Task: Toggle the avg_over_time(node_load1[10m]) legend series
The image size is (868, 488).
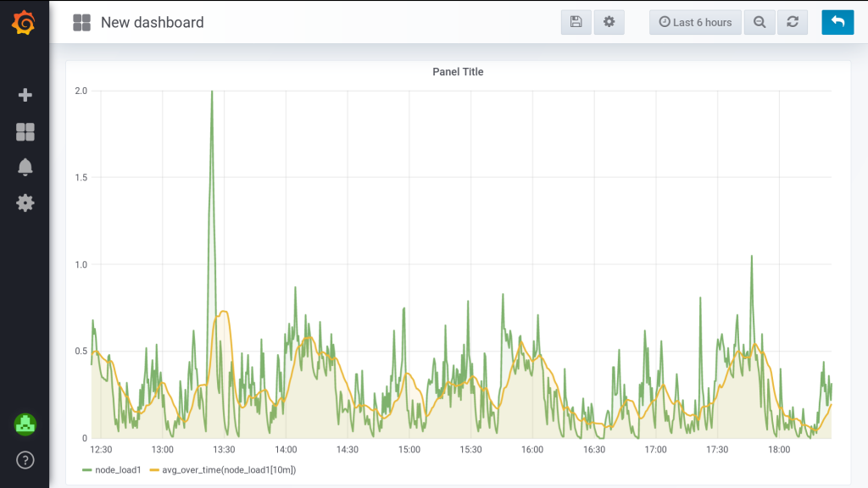Action: [x=229, y=469]
